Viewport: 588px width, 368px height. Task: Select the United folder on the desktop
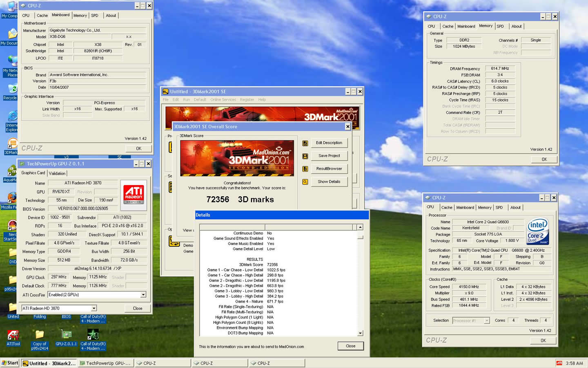pos(13,311)
